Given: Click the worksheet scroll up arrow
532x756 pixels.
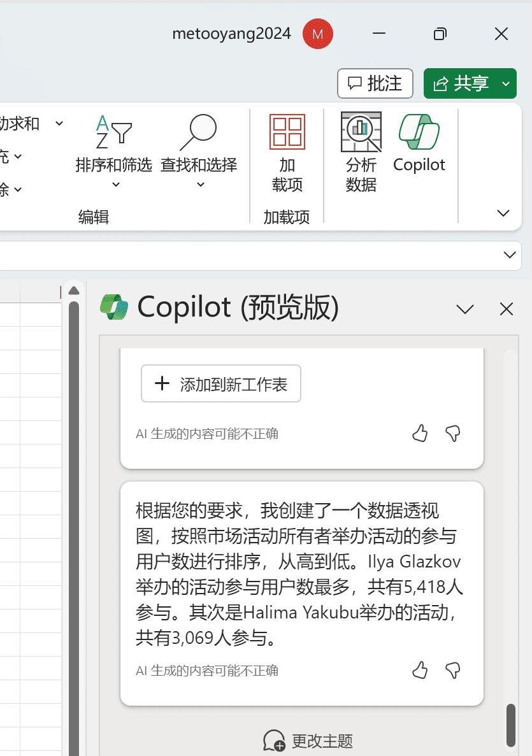Looking at the screenshot, I should [74, 290].
